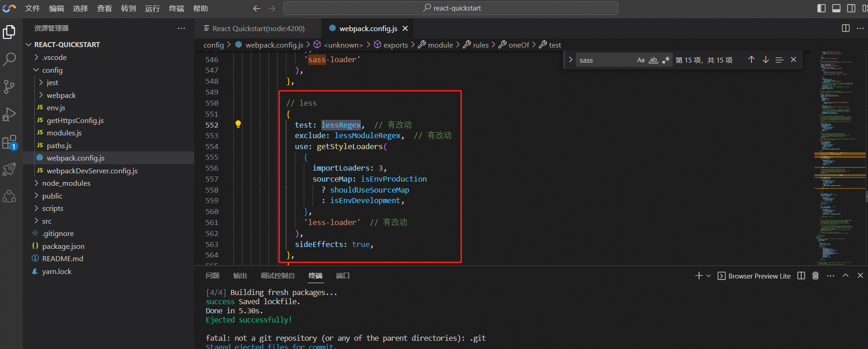Click the react-quickstart command center search
Screen dimensions: 868x349
pyautogui.click(x=451, y=8)
